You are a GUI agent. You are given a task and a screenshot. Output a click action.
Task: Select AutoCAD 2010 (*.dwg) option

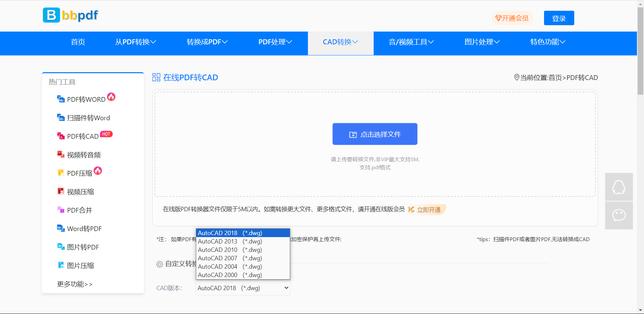243,250
